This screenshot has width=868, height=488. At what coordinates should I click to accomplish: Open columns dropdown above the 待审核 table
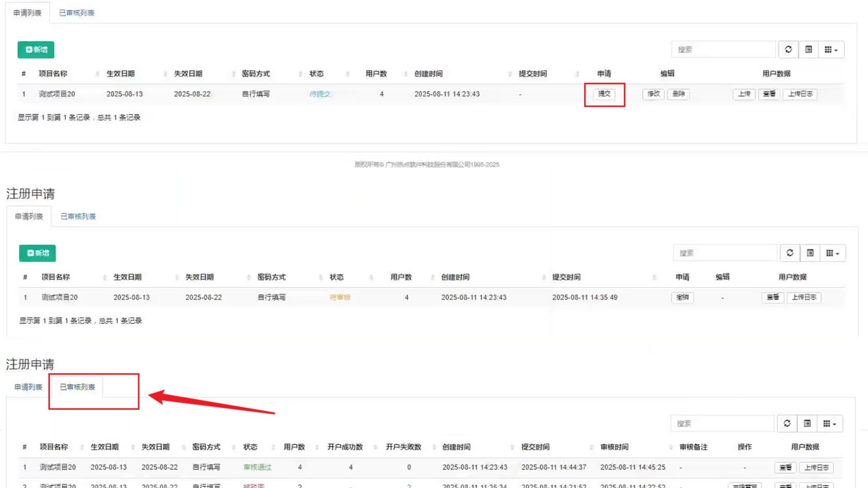click(832, 254)
